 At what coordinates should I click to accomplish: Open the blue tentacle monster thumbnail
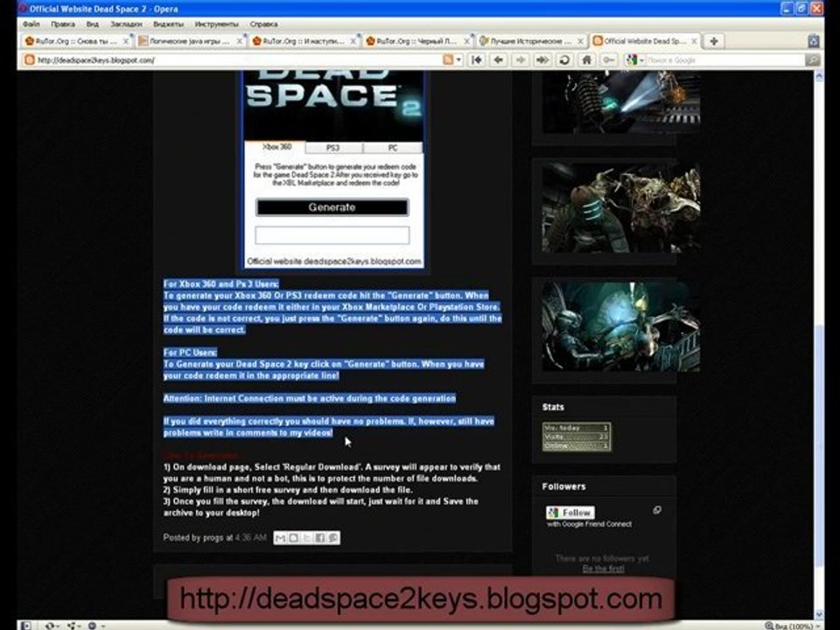pyautogui.click(x=621, y=326)
